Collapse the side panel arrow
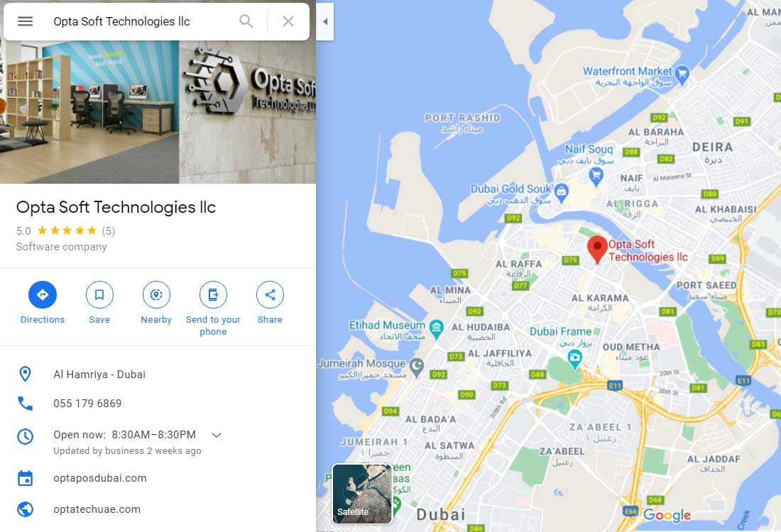781x532 pixels. point(324,21)
